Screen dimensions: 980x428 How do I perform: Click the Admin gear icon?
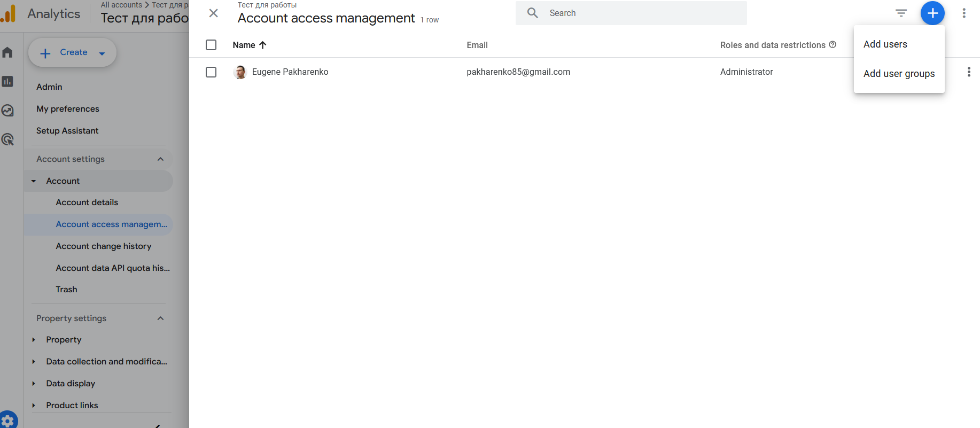click(x=8, y=421)
